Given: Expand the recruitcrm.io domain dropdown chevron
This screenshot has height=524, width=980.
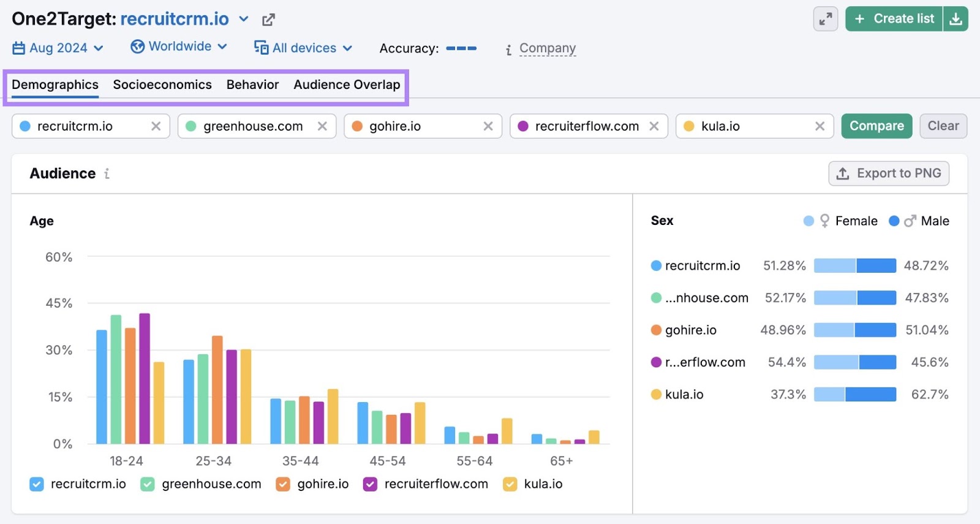Looking at the screenshot, I should coord(244,19).
